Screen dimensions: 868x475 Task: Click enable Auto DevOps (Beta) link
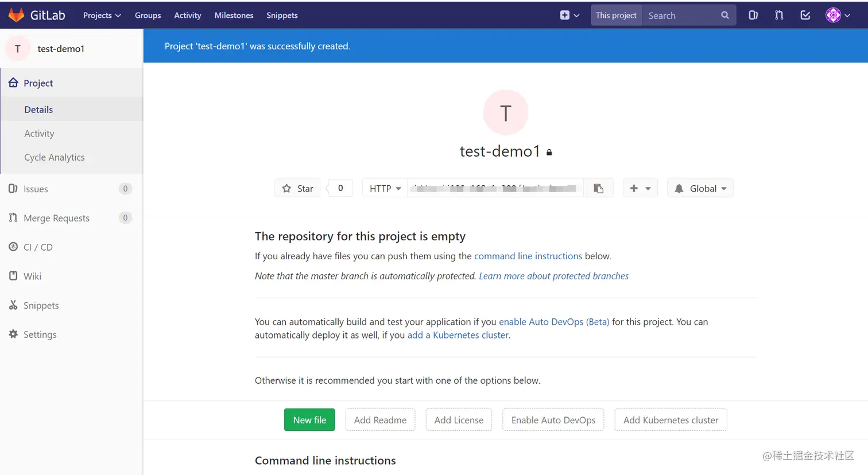[554, 322]
